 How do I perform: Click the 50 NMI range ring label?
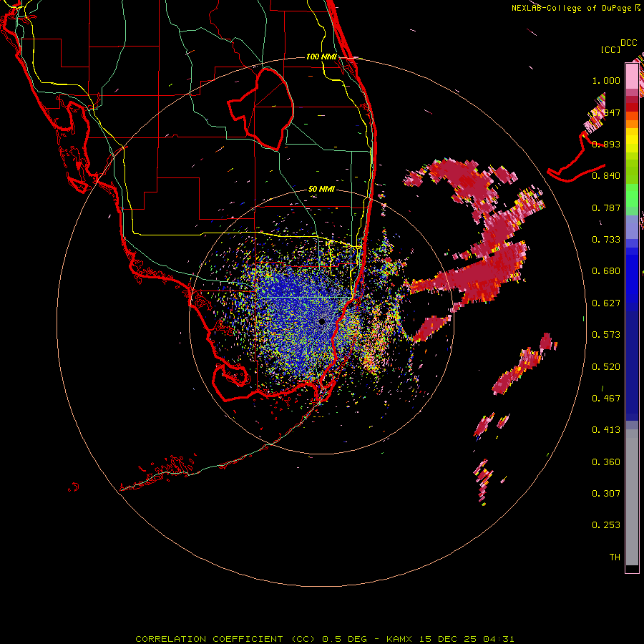pos(321,190)
